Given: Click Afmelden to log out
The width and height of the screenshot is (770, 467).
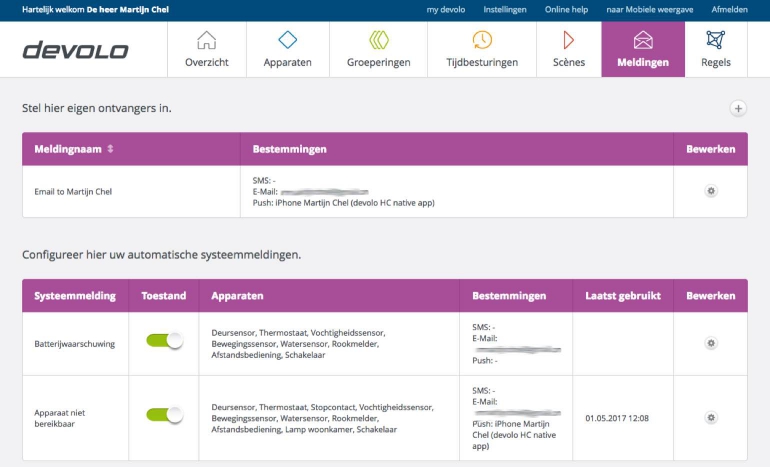Looking at the screenshot, I should click(729, 9).
